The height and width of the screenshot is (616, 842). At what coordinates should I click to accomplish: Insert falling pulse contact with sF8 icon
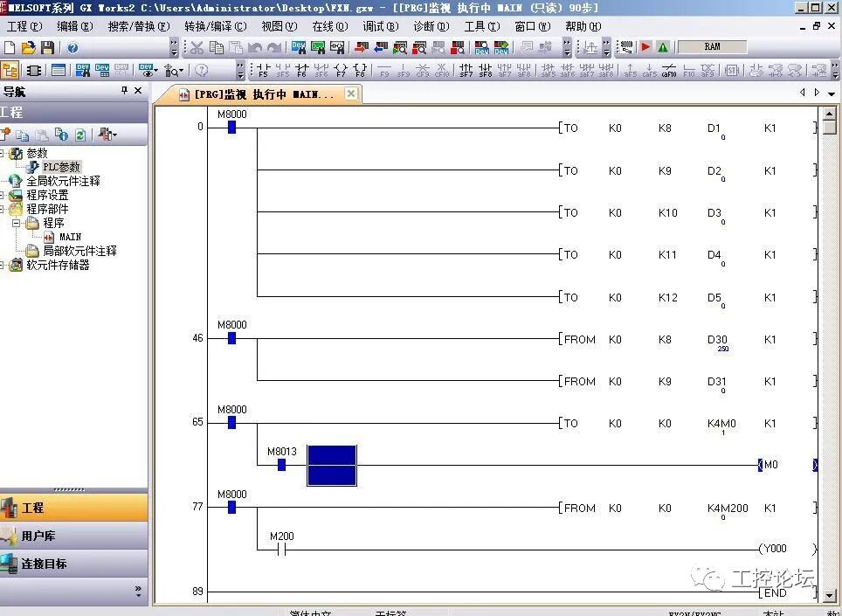tap(486, 71)
